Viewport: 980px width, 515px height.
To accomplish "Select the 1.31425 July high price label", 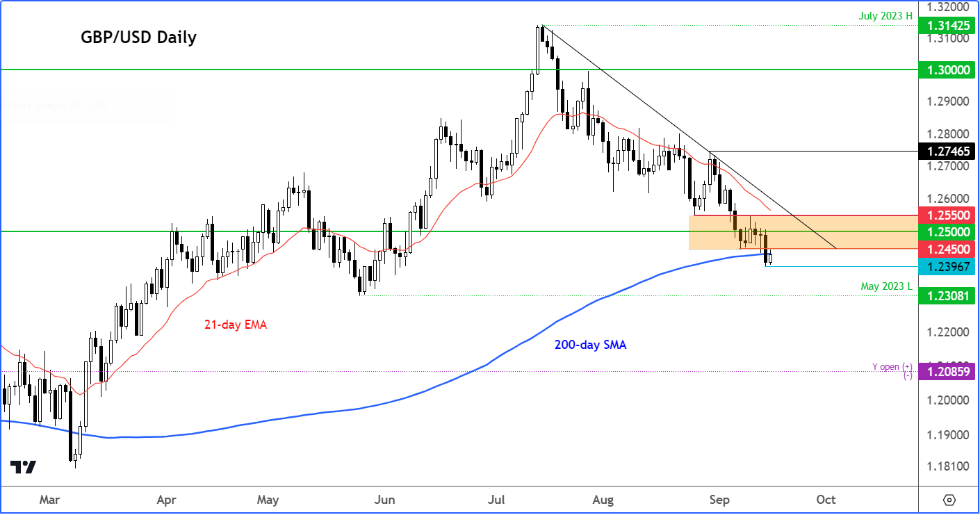I will (946, 26).
